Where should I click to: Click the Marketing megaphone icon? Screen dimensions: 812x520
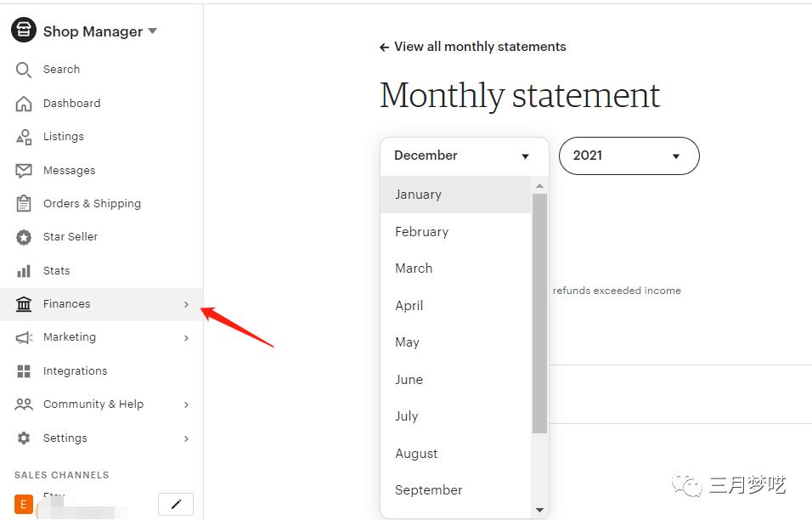click(x=24, y=337)
